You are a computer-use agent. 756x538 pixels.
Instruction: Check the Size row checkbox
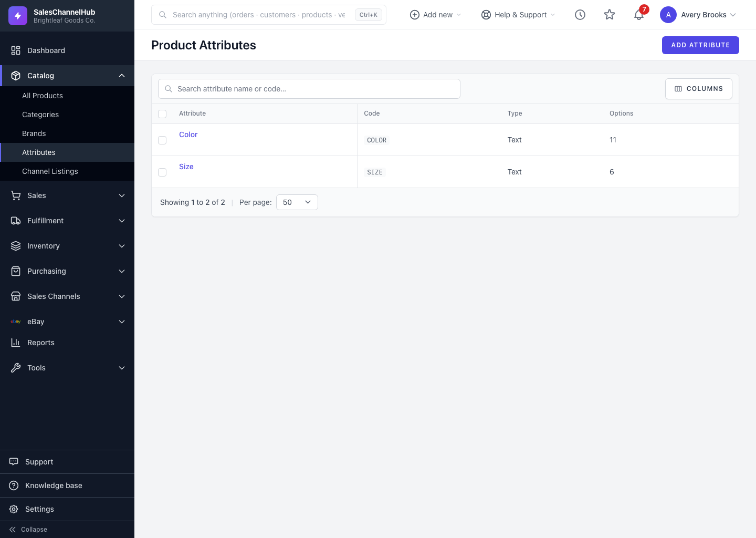(x=162, y=172)
